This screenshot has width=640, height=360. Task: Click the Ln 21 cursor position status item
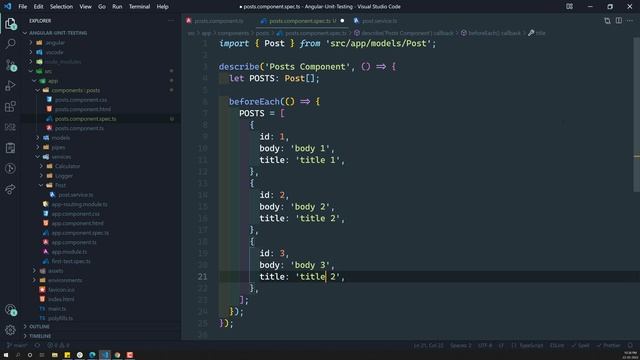[429, 345]
